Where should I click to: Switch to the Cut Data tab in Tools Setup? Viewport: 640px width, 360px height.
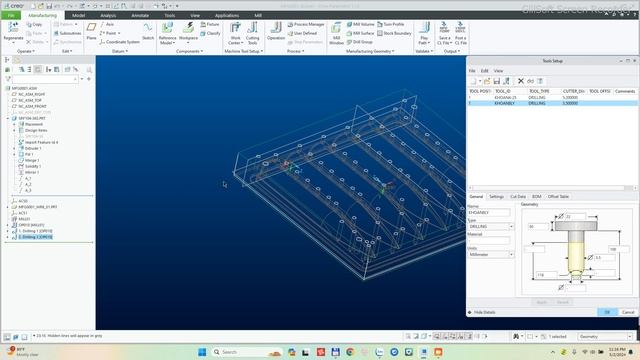[518, 197]
